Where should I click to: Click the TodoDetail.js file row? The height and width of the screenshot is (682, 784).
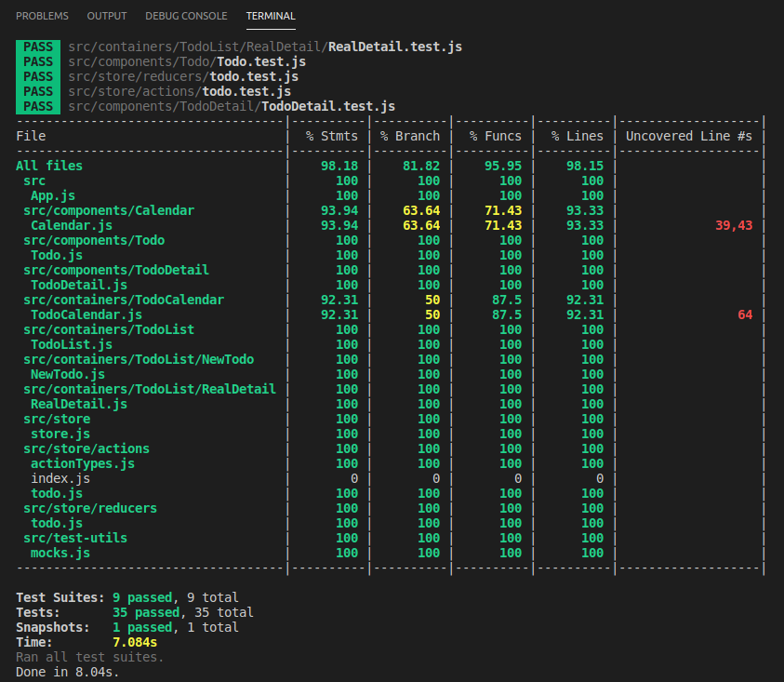pyautogui.click(x=79, y=286)
